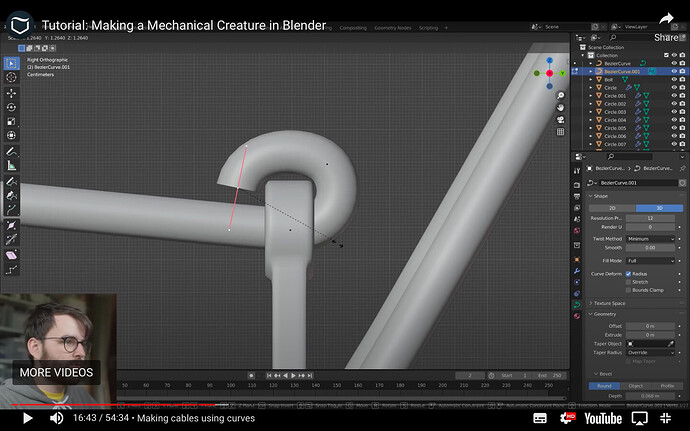
Task: Click the MORE VIDEOS button
Action: [x=56, y=372]
